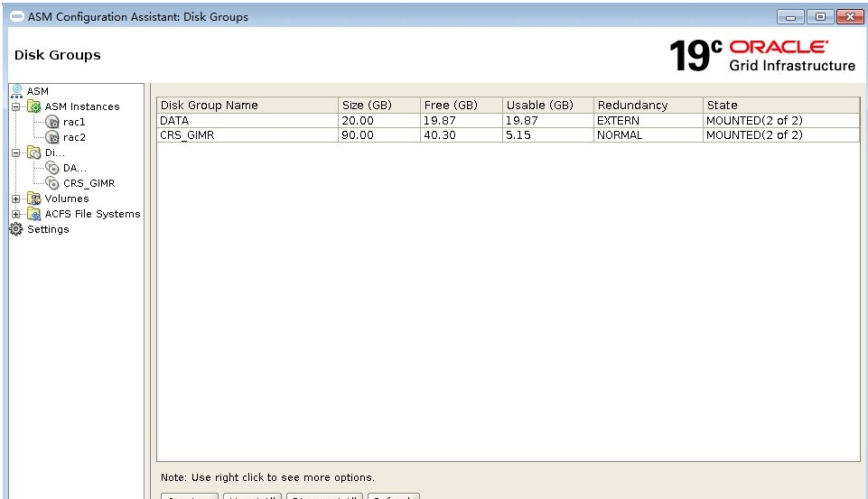Click the Free (GB) column header

[x=462, y=105]
